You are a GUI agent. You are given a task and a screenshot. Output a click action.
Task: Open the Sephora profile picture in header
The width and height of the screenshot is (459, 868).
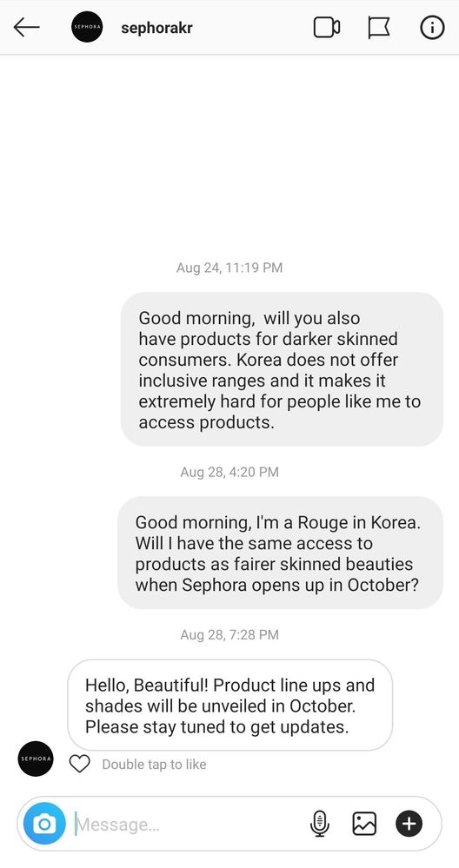point(87,27)
